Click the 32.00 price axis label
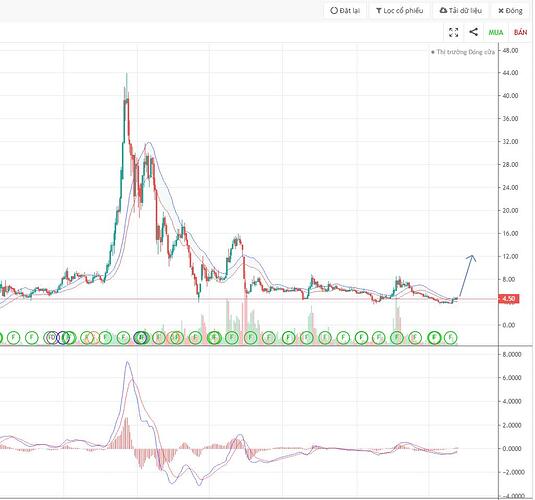This screenshot has width=535, height=500. (x=510, y=142)
